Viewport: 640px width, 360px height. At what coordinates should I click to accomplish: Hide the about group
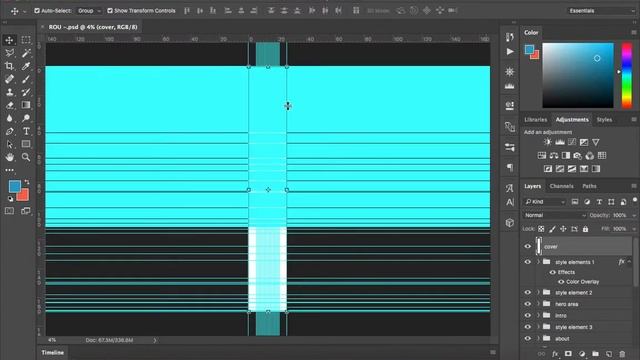pyautogui.click(x=528, y=338)
